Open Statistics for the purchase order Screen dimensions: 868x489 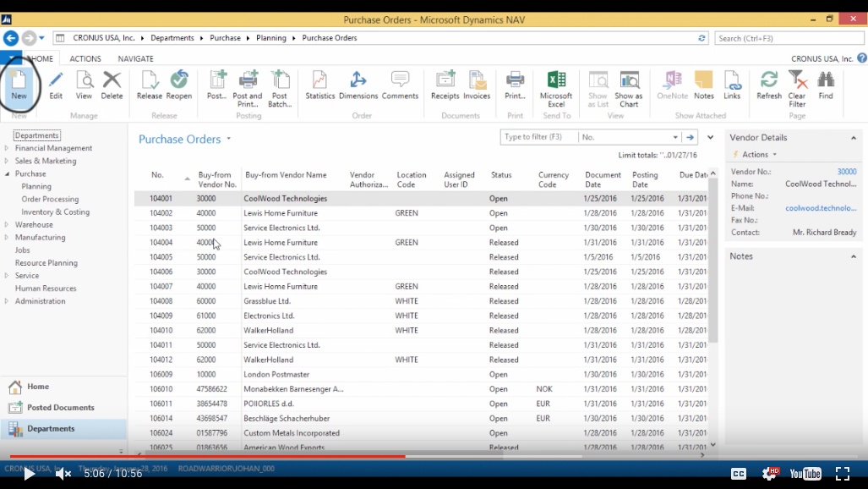coord(319,87)
